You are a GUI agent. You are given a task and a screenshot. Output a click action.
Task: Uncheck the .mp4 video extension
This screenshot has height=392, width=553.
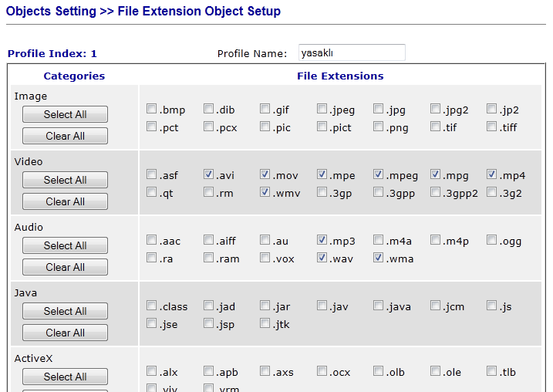click(492, 174)
